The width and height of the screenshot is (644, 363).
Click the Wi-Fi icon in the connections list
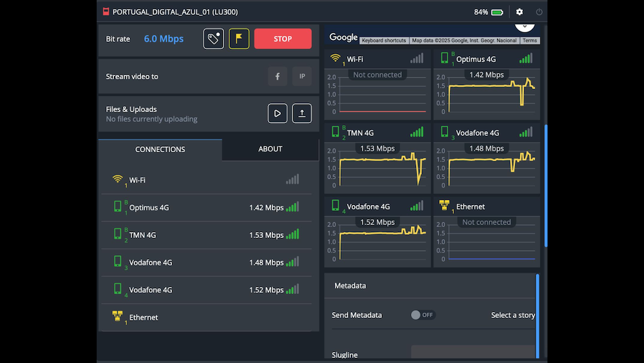(x=117, y=179)
